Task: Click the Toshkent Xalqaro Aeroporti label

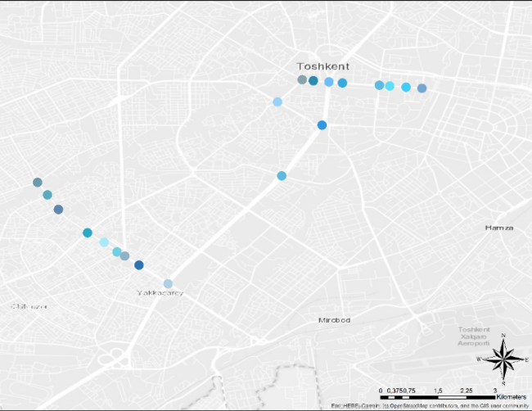Action: (x=473, y=336)
